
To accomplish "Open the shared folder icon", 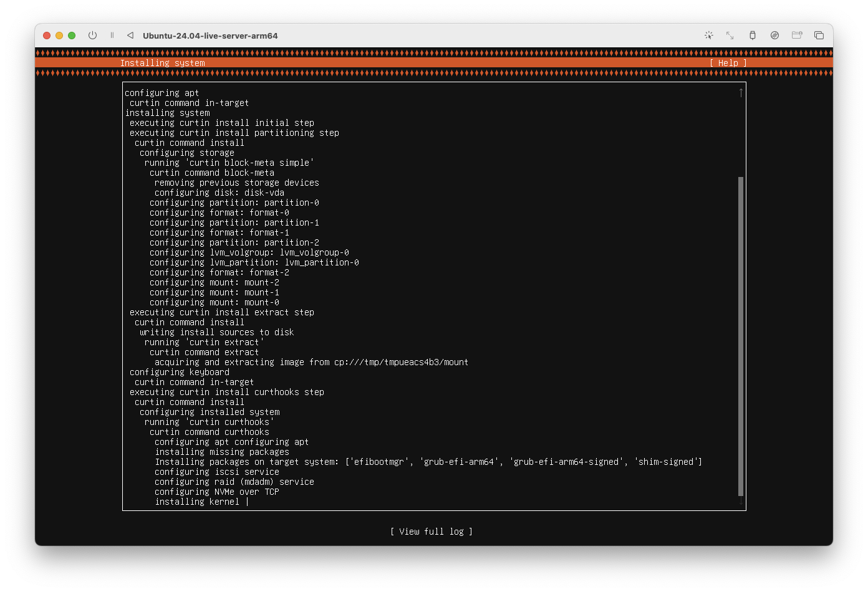I will coord(797,36).
